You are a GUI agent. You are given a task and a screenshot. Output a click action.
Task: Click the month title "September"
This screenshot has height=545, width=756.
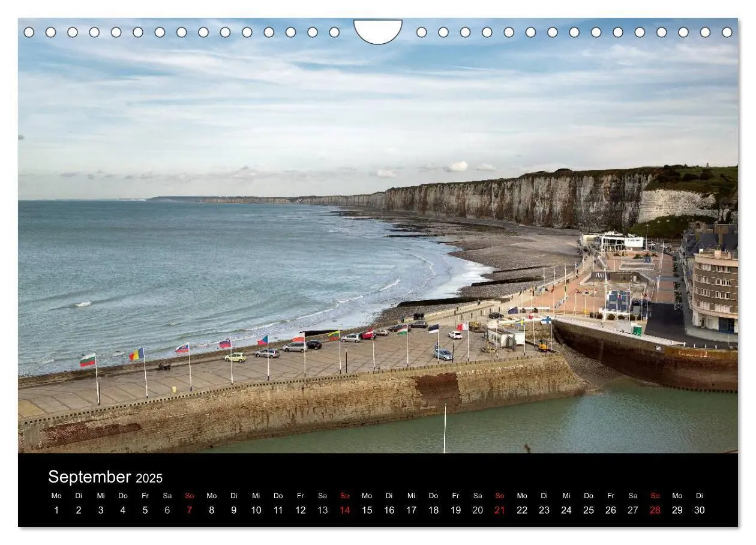(x=89, y=477)
